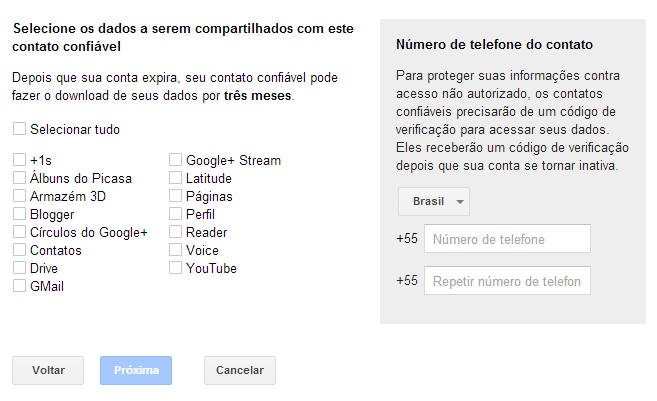Tick the Perfil checkbox
Screen dimensions: 657x401
(176, 214)
